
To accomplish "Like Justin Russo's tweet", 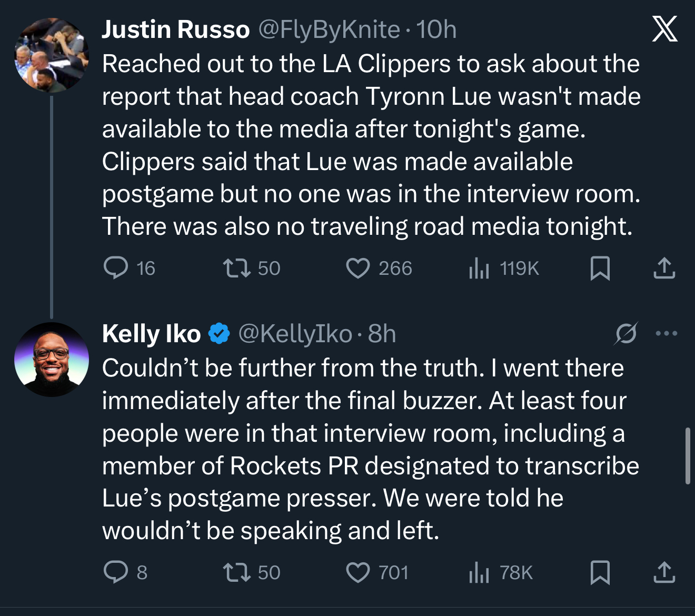I will point(358,268).
